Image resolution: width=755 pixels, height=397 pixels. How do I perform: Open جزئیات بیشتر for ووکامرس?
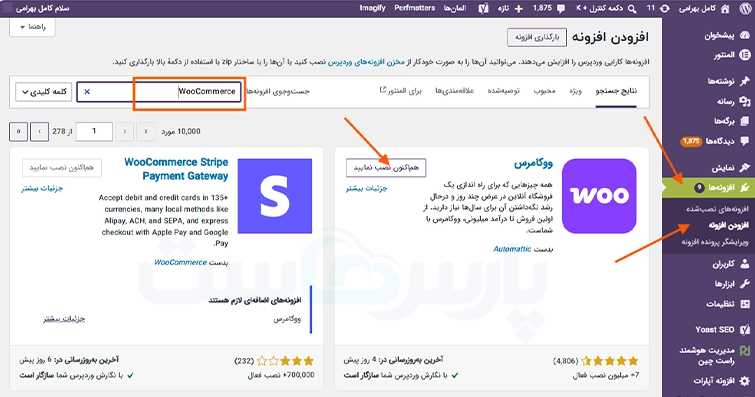[x=366, y=188]
